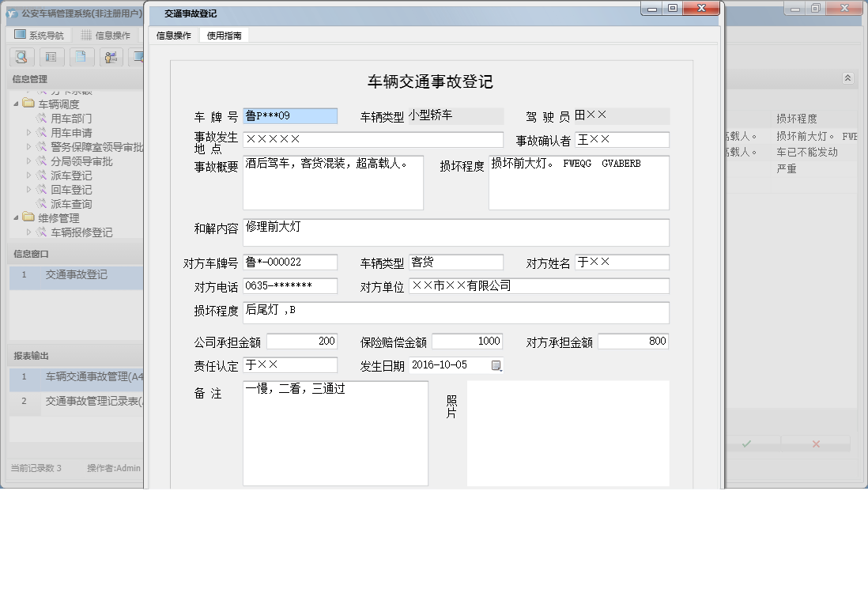
Task: Click the 派车查询 item icon
Action: [x=42, y=204]
